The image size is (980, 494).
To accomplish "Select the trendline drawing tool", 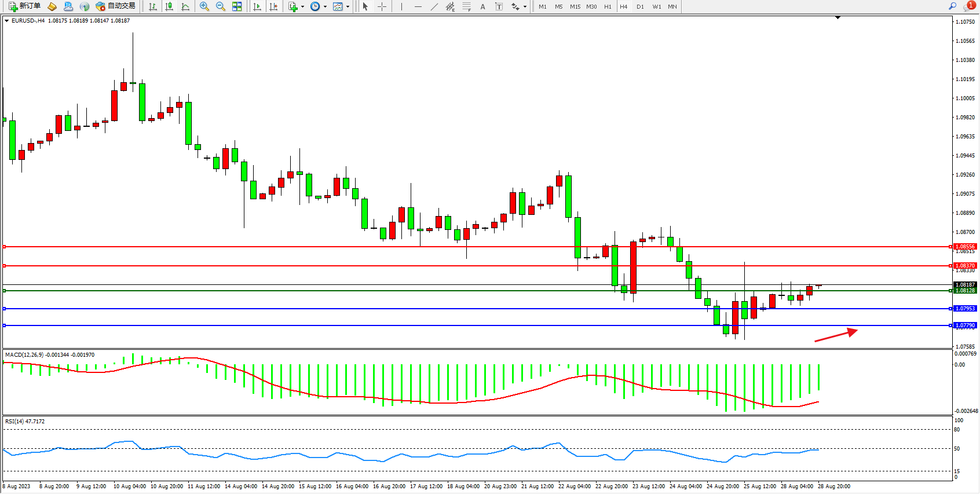I will point(434,7).
